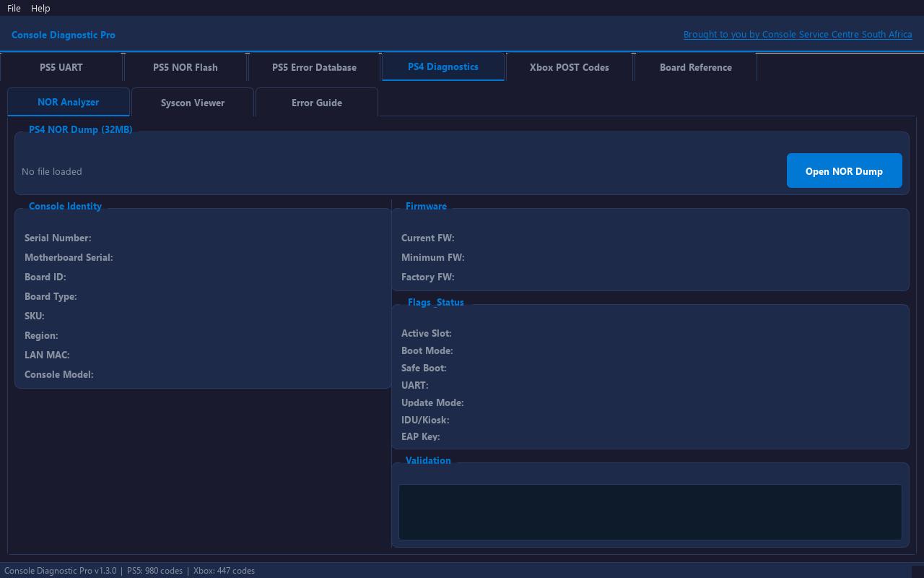
Task: Click inside the Validation output box
Action: (x=650, y=512)
